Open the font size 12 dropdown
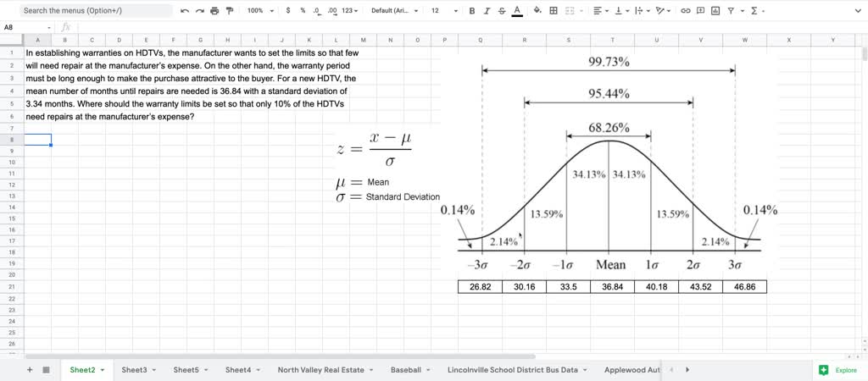Image resolution: width=868 pixels, height=381 pixels. point(444,10)
